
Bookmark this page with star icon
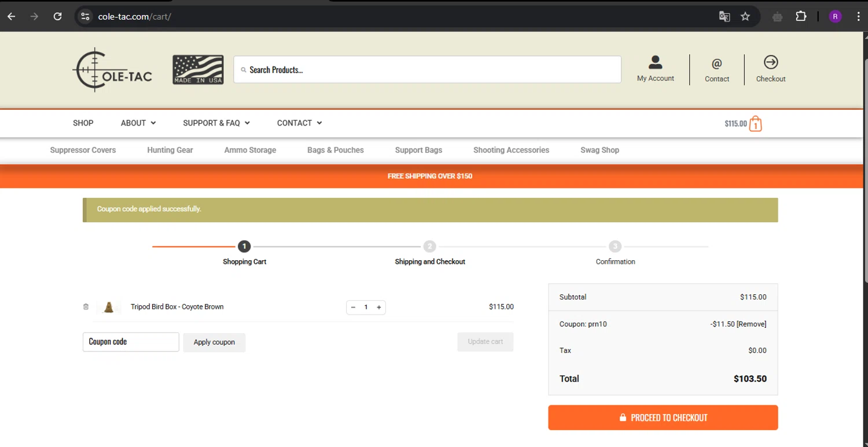point(745,16)
